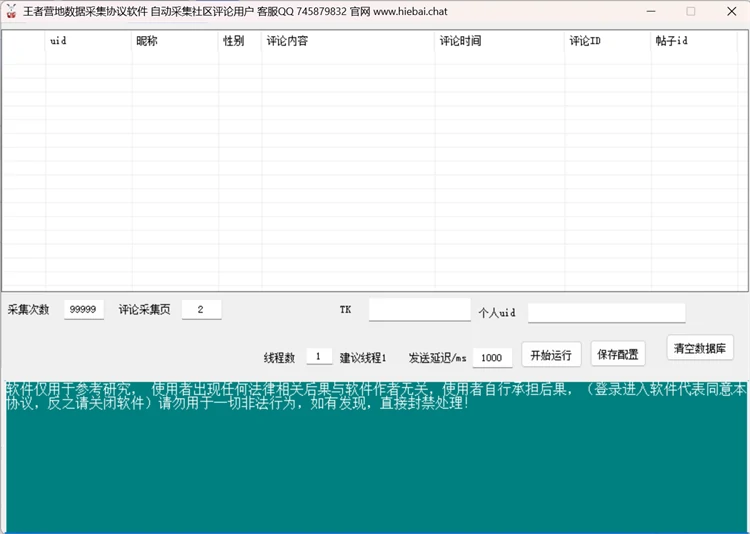This screenshot has width=750, height=534.
Task: Focus the 发送延迟/ms input field
Action: point(492,357)
